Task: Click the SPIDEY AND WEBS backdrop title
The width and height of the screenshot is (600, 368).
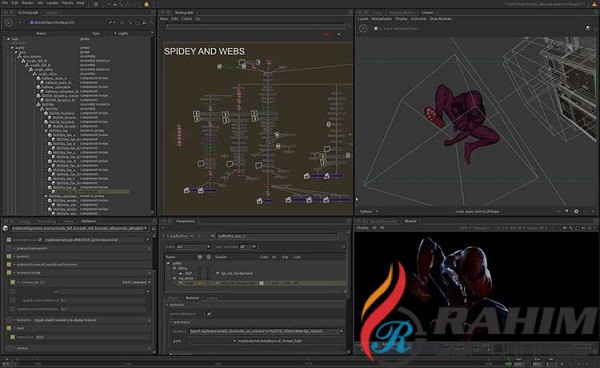Action: (x=204, y=52)
